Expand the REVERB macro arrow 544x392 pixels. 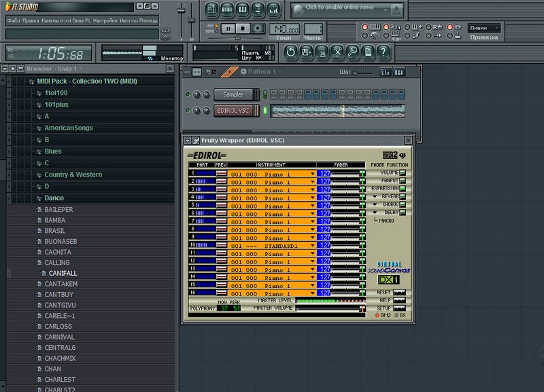pos(375,196)
